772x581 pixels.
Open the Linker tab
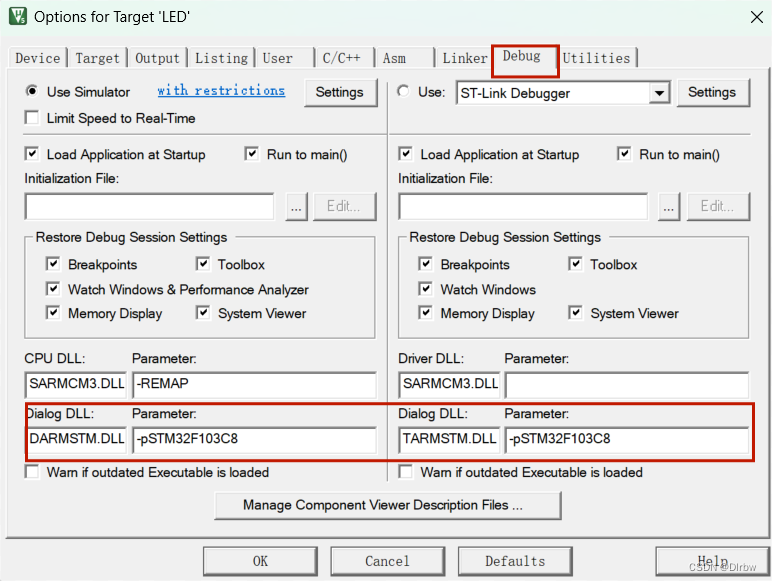464,58
